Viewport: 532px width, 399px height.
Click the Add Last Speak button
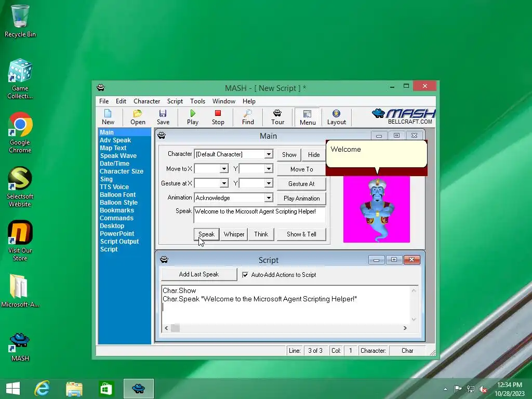pos(199,274)
